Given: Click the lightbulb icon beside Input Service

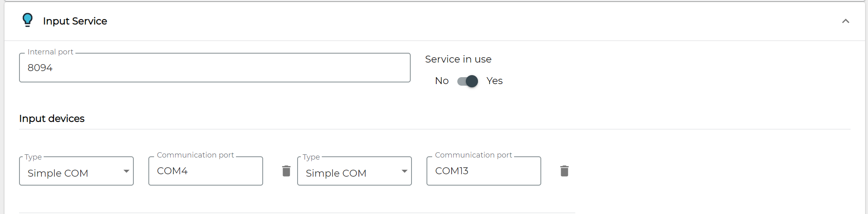Looking at the screenshot, I should pos(28,20).
